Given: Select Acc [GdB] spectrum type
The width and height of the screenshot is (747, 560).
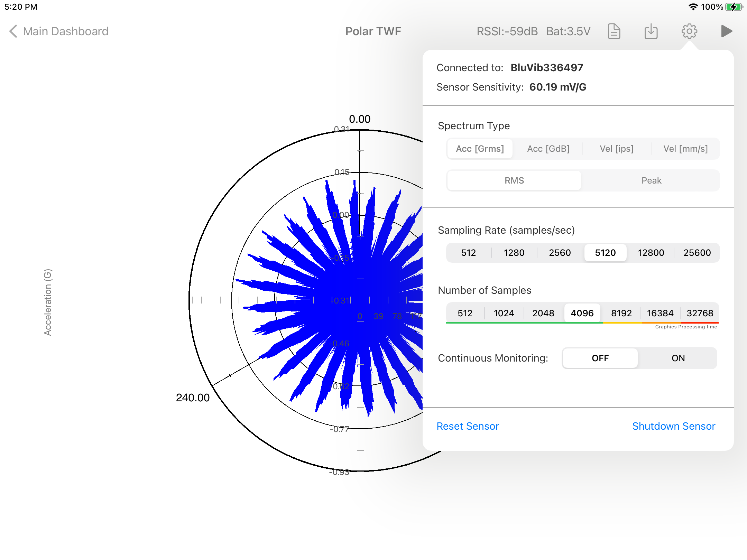Looking at the screenshot, I should tap(548, 149).
